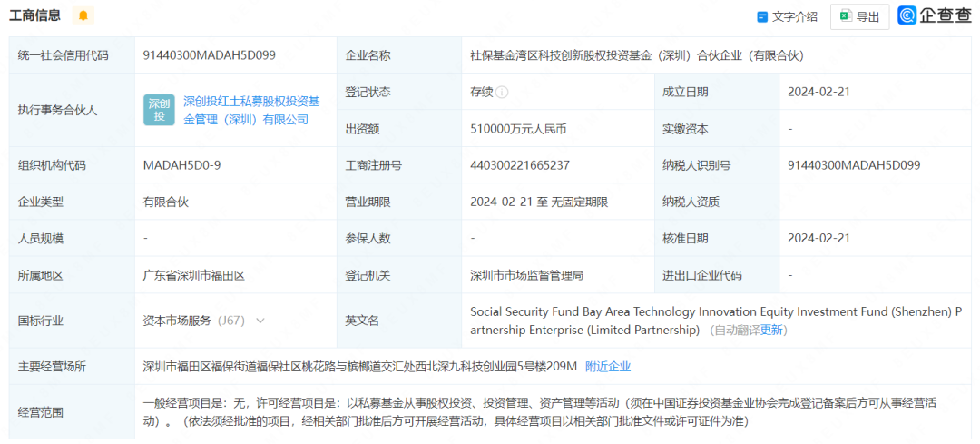Open 深创投红土私募股权投资基金管理 company link

[x=251, y=110]
